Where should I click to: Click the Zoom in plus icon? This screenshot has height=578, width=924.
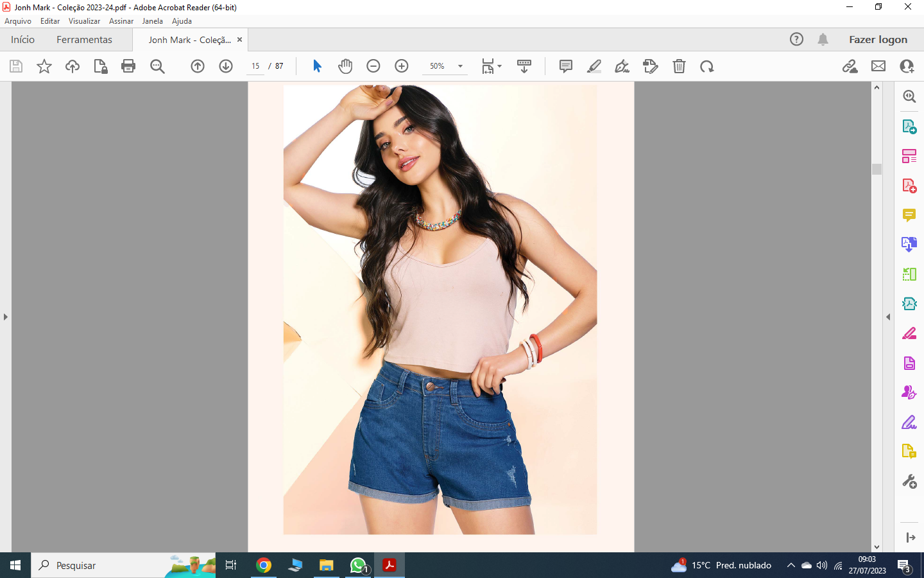point(402,66)
